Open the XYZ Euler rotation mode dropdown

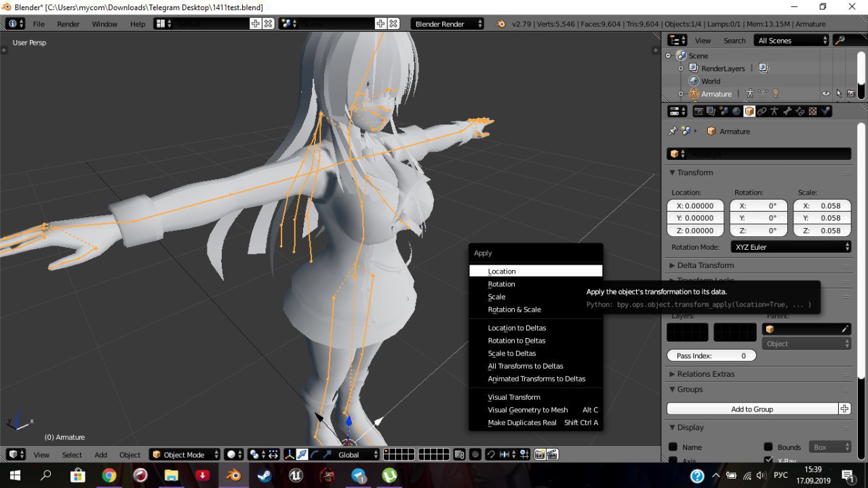[x=791, y=247]
